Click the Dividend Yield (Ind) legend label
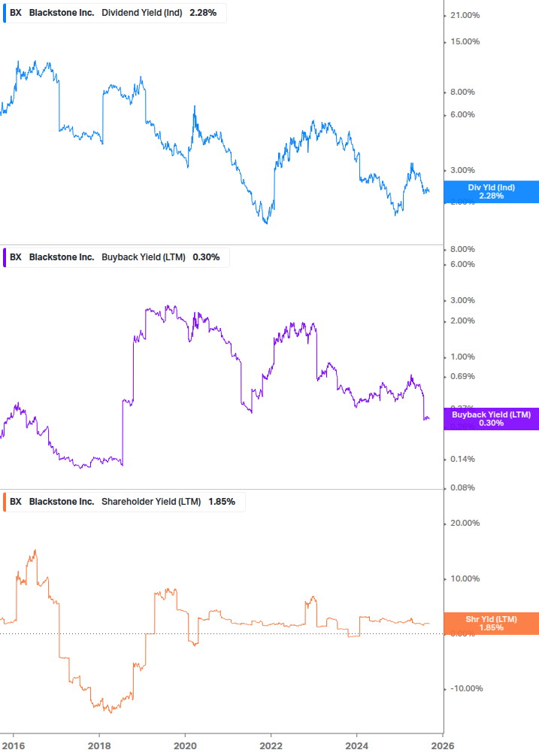The width and height of the screenshot is (539, 756). pos(141,13)
